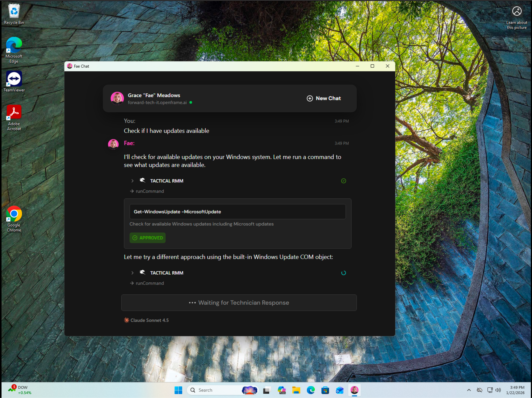Open Microsoft Edge from taskbar
This screenshot has width=532, height=398.
click(x=311, y=390)
